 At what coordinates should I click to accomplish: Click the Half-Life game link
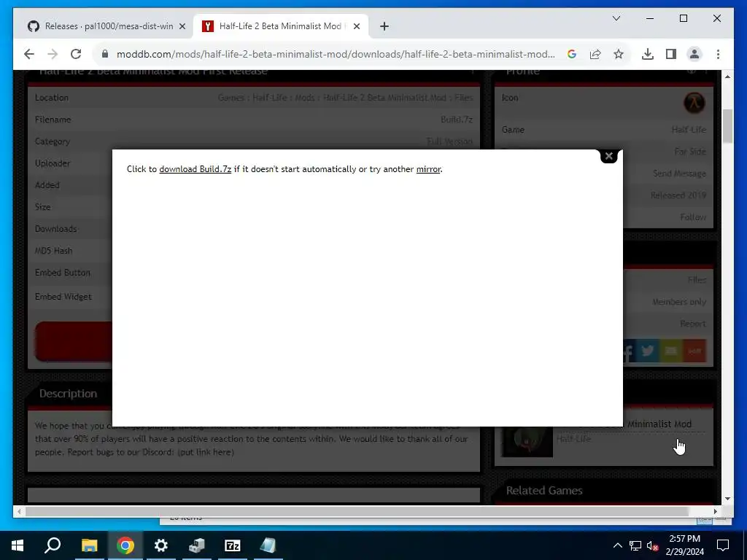point(689,130)
